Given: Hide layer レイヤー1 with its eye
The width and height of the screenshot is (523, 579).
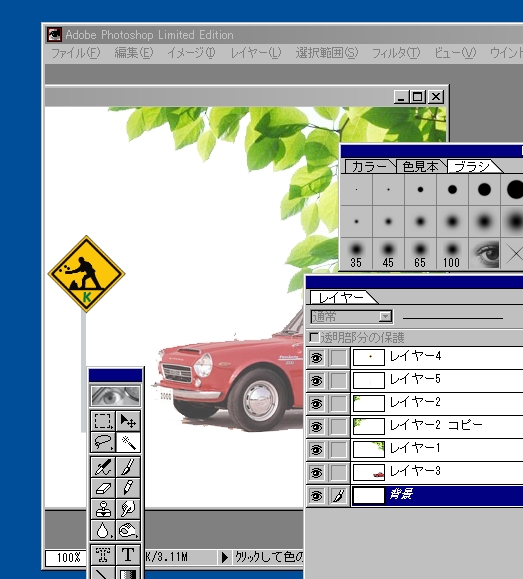Looking at the screenshot, I should [316, 450].
